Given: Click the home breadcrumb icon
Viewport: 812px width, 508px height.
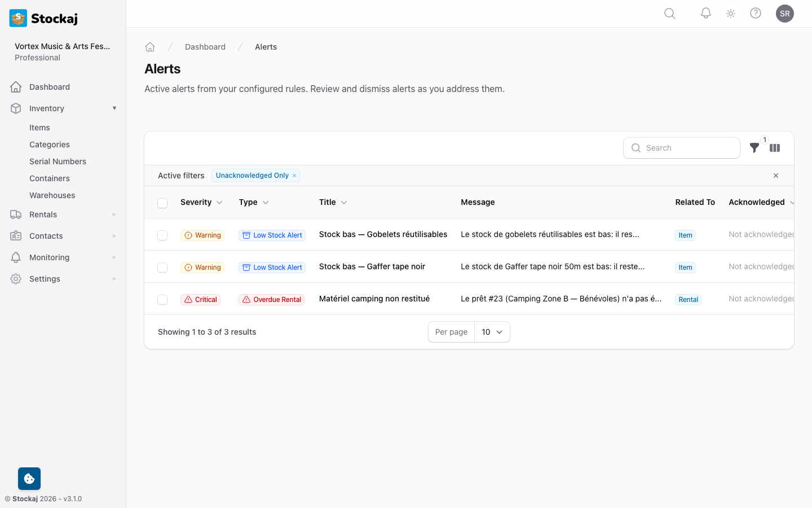Looking at the screenshot, I should pyautogui.click(x=150, y=47).
